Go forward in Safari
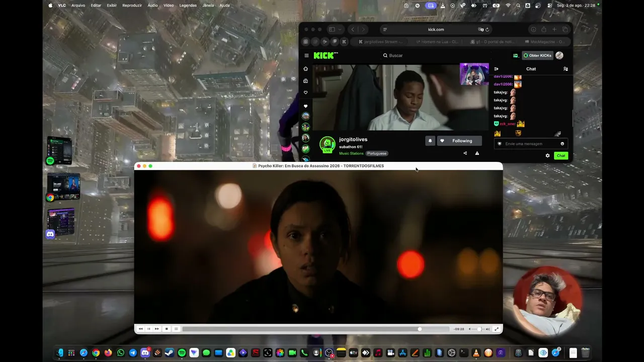 [x=363, y=30]
